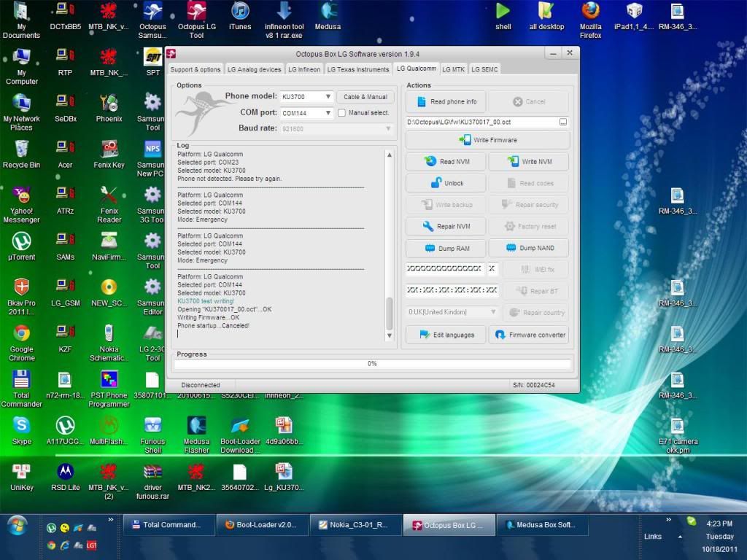Click the progress bar at 0%
747x560 pixels.
tap(373, 364)
